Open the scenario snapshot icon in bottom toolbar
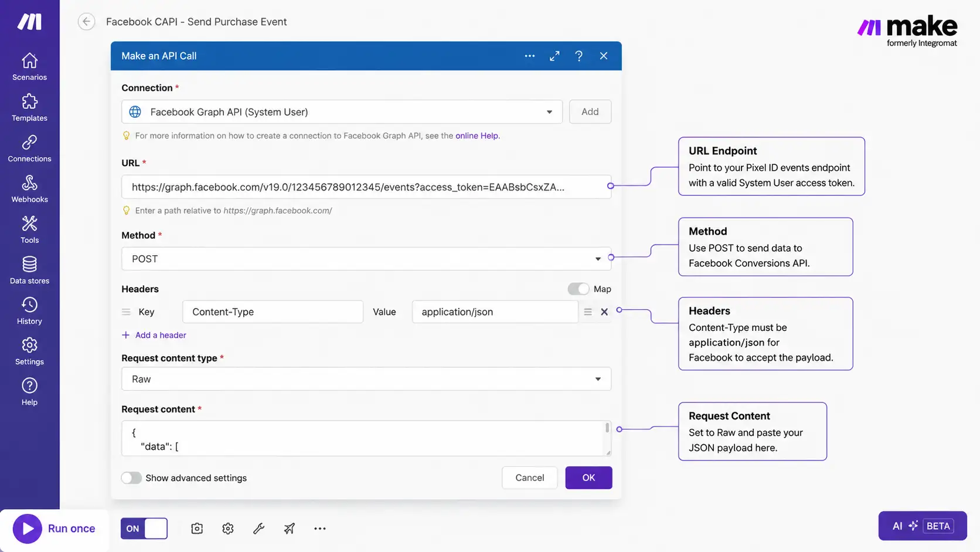The width and height of the screenshot is (980, 552). coord(197,529)
